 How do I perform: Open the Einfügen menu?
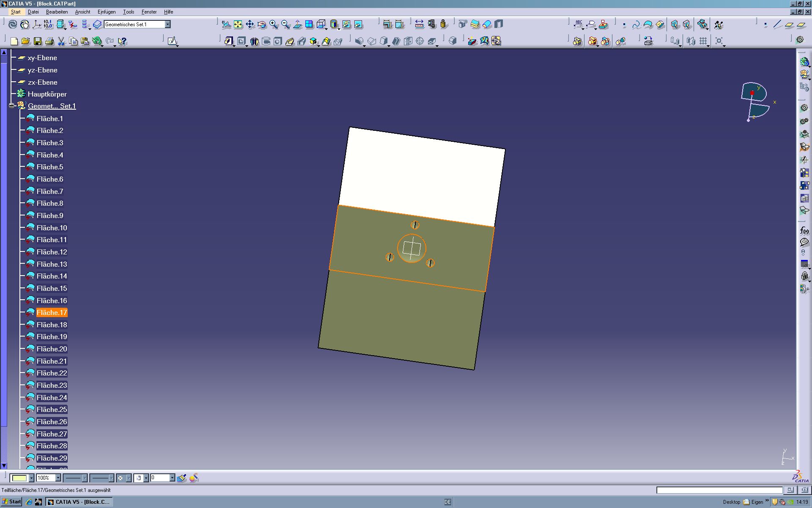107,12
